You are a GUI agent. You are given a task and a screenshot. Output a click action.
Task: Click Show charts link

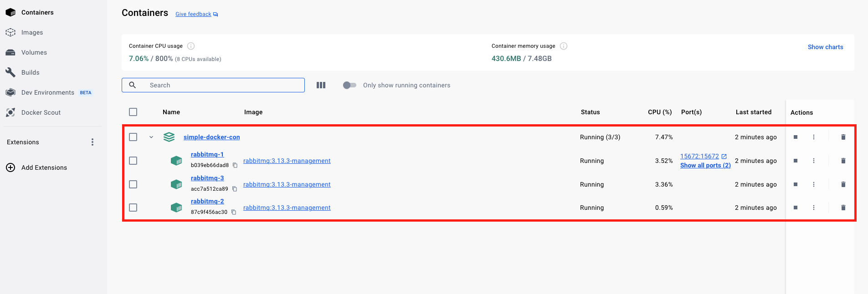[x=825, y=47]
